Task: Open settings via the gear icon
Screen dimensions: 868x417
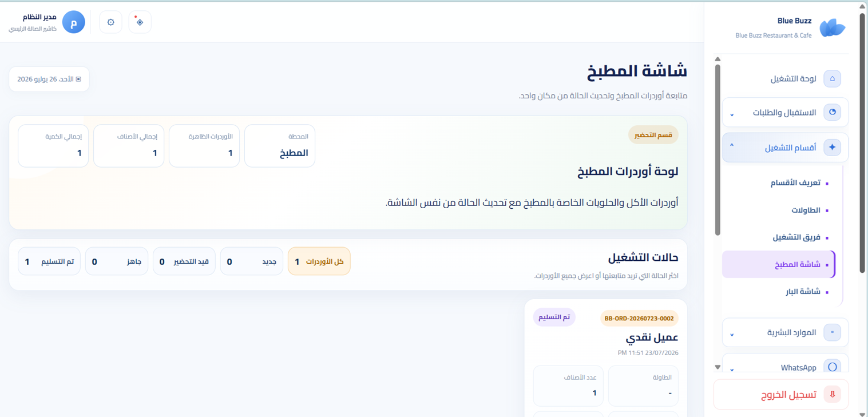Action: click(x=110, y=22)
